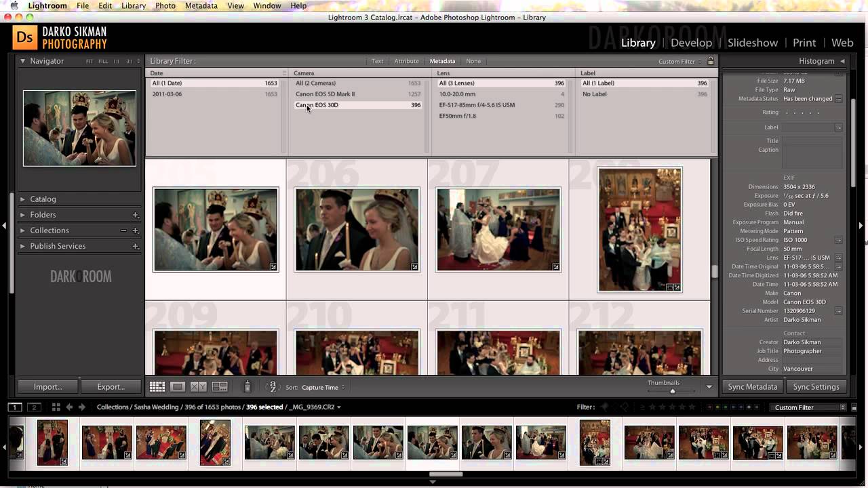This screenshot has height=488, width=868.
Task: Open the Metadata menu in menu bar
Action: [x=201, y=5]
